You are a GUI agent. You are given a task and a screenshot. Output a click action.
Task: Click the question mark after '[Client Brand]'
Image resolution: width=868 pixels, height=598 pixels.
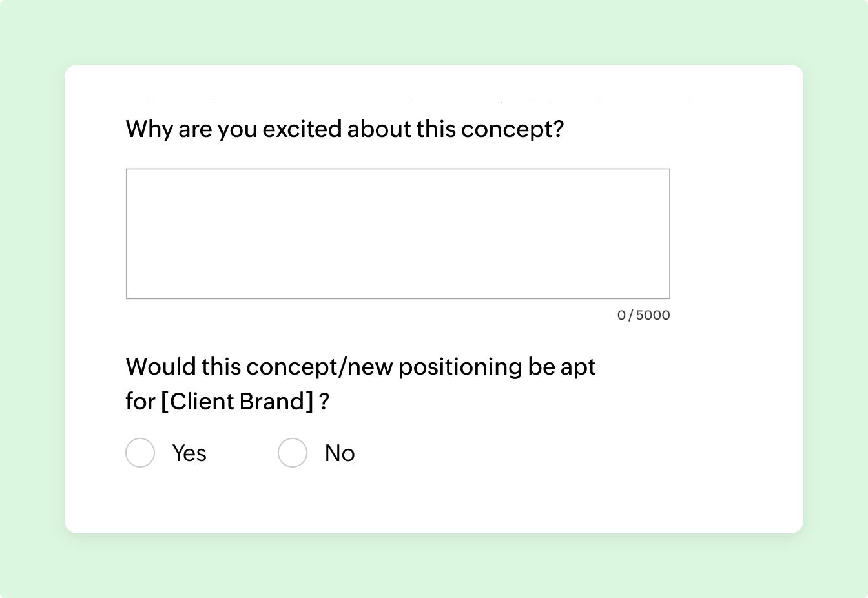[324, 402]
